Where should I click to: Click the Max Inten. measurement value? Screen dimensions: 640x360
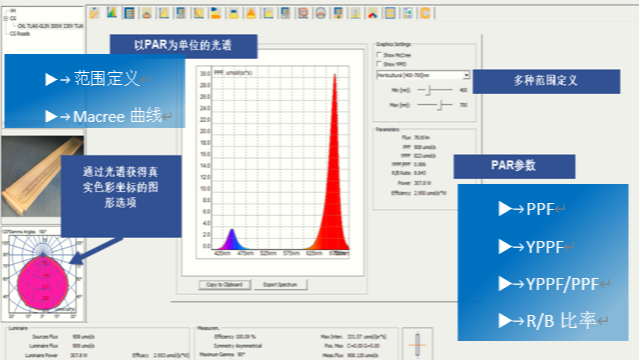tap(367, 337)
